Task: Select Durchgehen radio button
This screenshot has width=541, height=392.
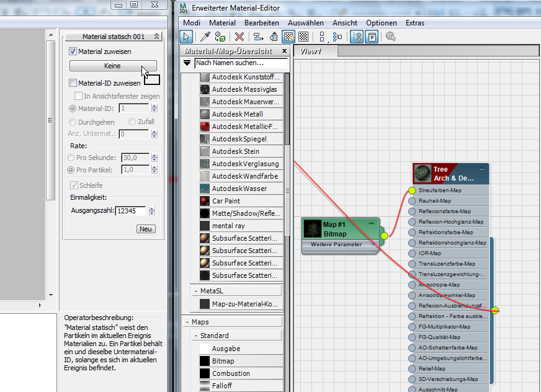Action: click(73, 122)
